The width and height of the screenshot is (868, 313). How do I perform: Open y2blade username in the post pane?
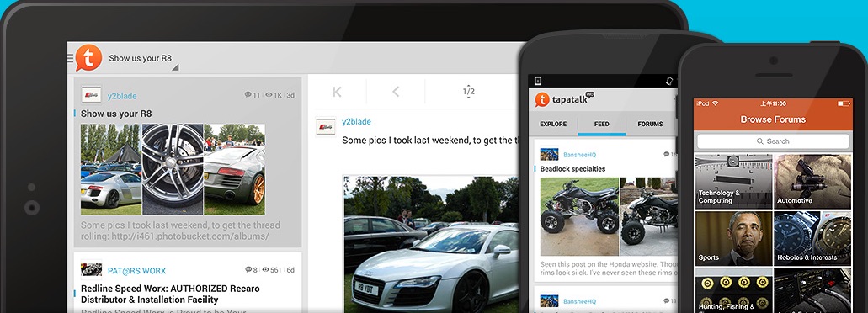tap(356, 122)
